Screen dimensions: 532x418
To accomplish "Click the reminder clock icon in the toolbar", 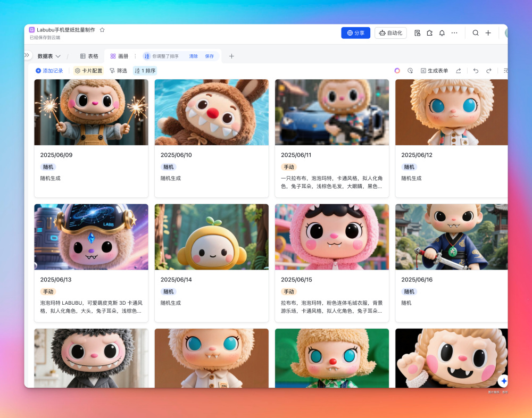I will click(410, 71).
